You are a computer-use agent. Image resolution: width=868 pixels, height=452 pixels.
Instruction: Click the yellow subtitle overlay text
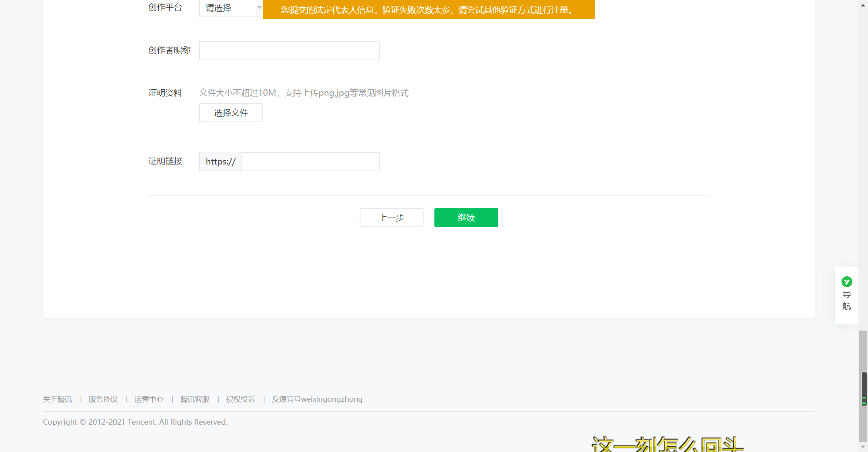667,445
